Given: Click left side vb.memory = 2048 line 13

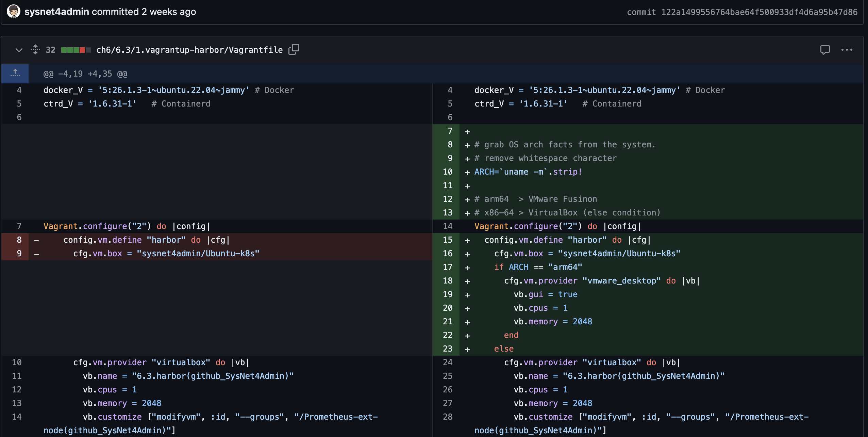Looking at the screenshot, I should pyautogui.click(x=122, y=403).
